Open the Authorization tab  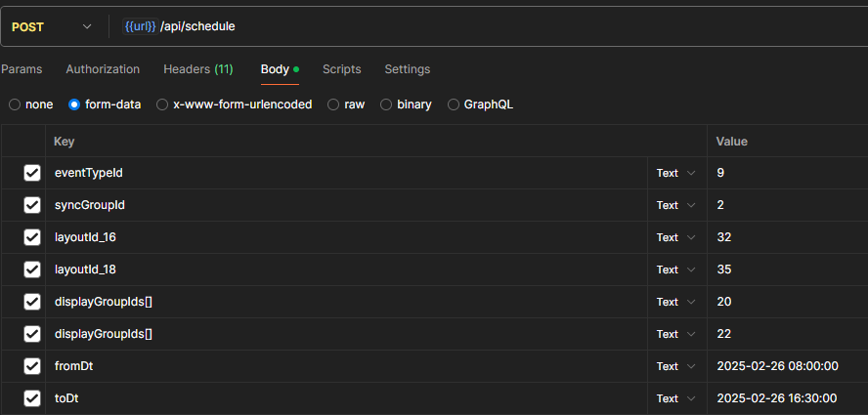pyautogui.click(x=103, y=69)
